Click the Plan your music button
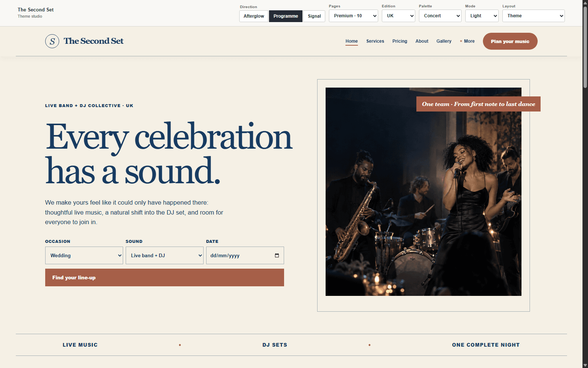 click(510, 41)
